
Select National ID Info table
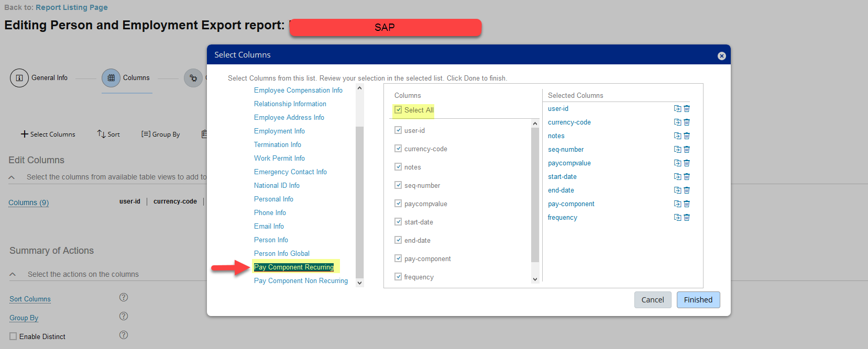click(277, 186)
